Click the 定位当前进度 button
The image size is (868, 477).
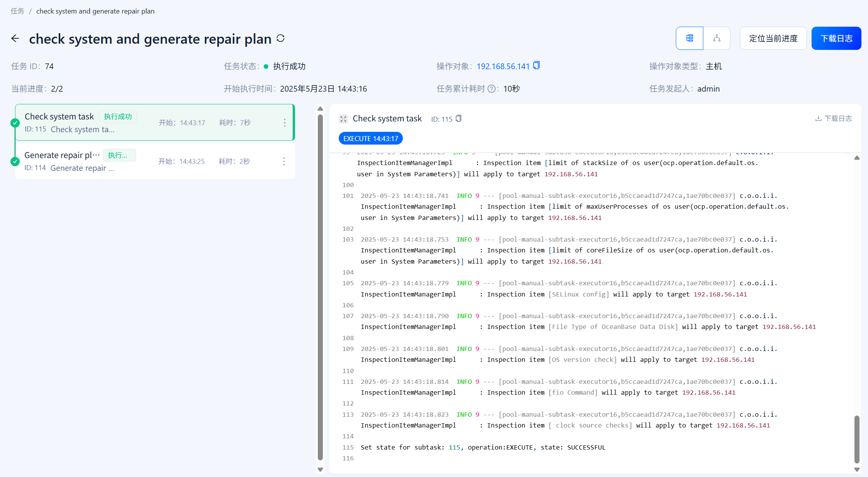click(x=773, y=38)
